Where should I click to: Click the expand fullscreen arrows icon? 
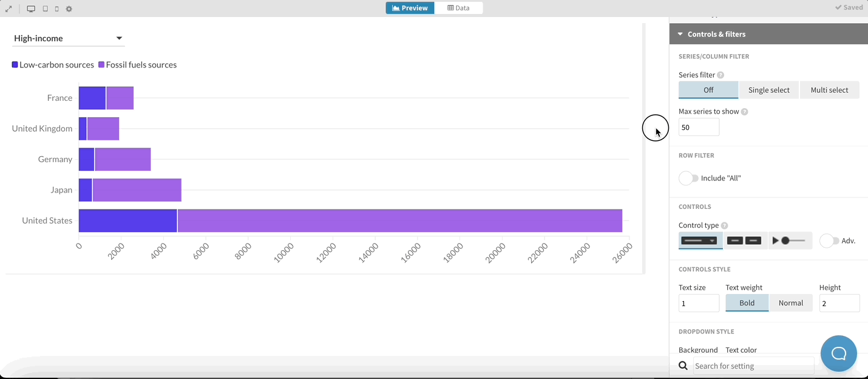pyautogui.click(x=8, y=8)
